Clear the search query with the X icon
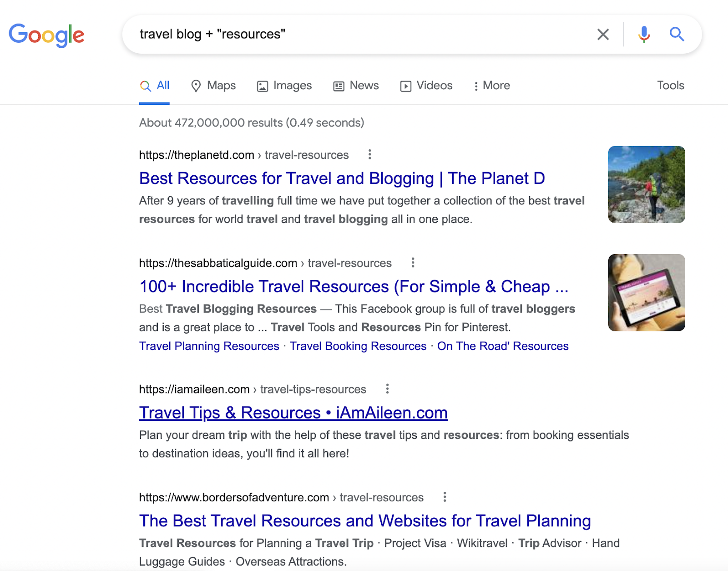The width and height of the screenshot is (728, 571). pyautogui.click(x=603, y=34)
